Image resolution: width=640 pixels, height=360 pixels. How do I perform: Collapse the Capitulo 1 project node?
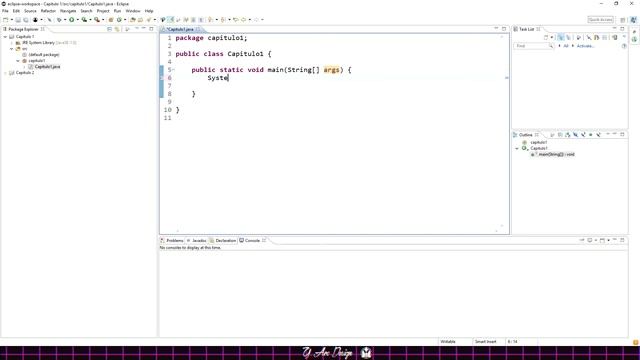[x=5, y=36]
